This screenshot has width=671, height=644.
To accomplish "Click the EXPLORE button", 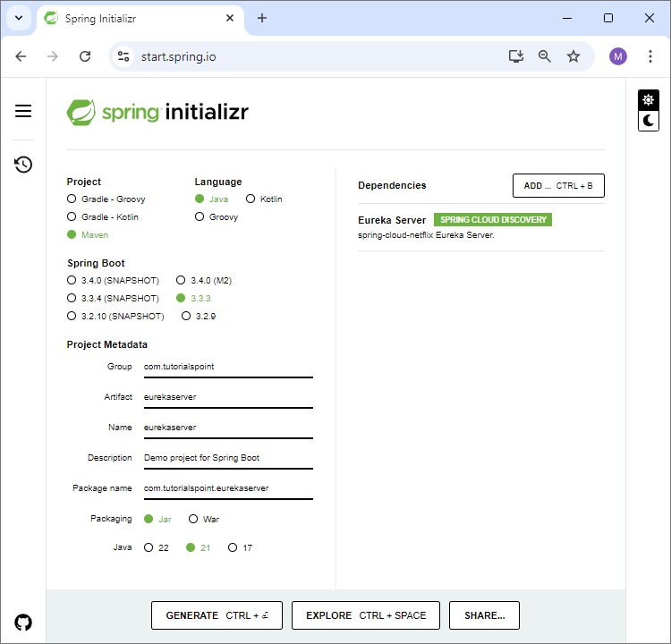I will click(366, 615).
